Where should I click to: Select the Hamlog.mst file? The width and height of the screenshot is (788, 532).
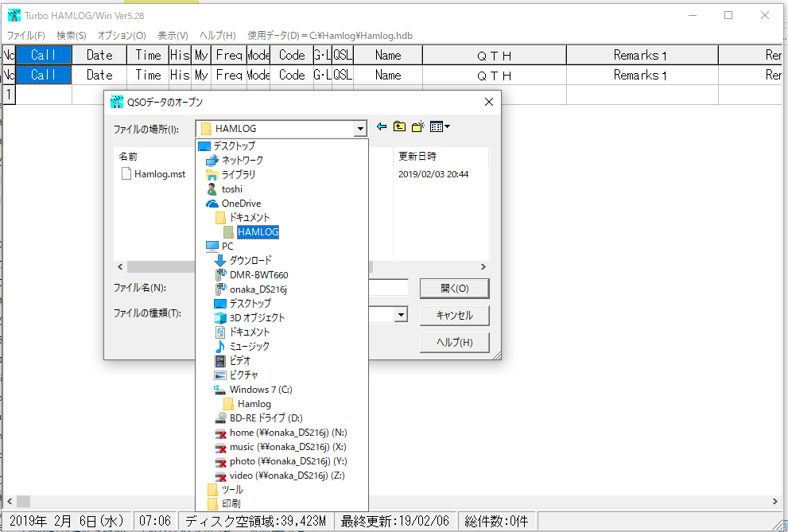[x=153, y=174]
